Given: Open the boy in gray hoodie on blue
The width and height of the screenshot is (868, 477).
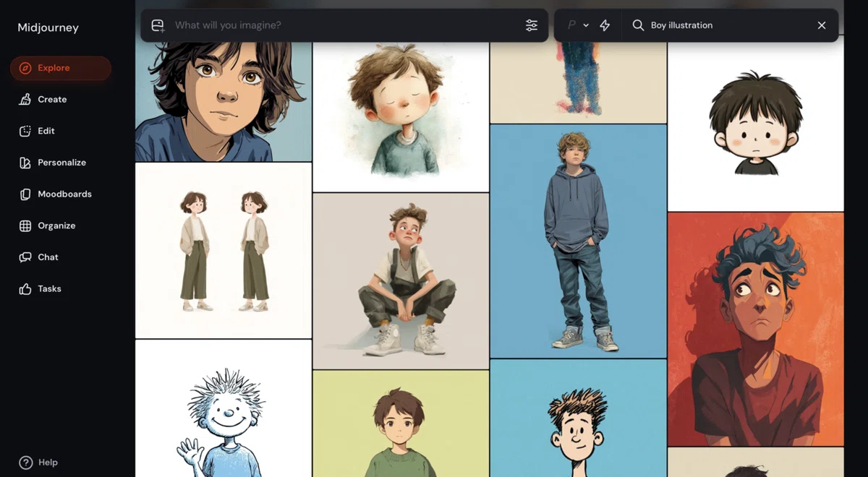Looking at the screenshot, I should [579, 241].
